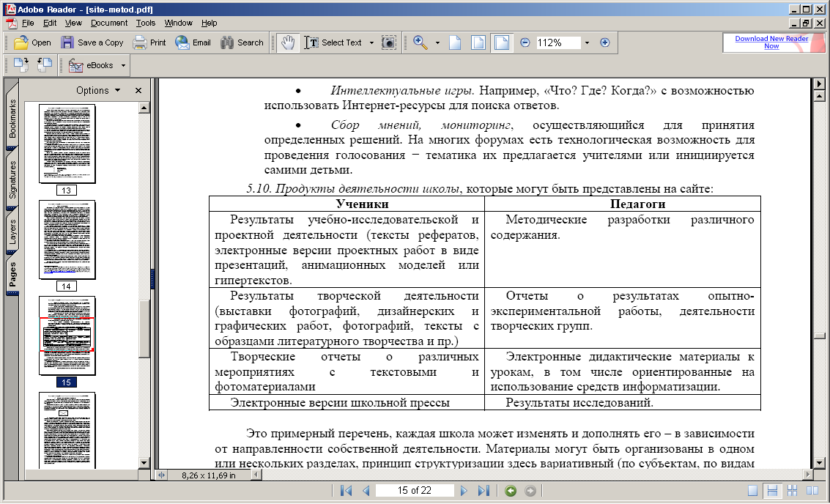Switch to Continuous page layout
The width and height of the screenshot is (830, 504).
(x=772, y=491)
